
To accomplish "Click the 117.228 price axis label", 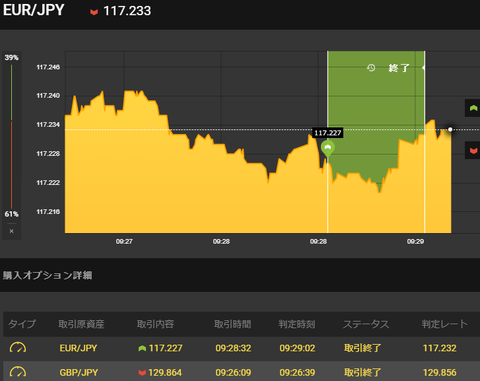I will tap(48, 154).
